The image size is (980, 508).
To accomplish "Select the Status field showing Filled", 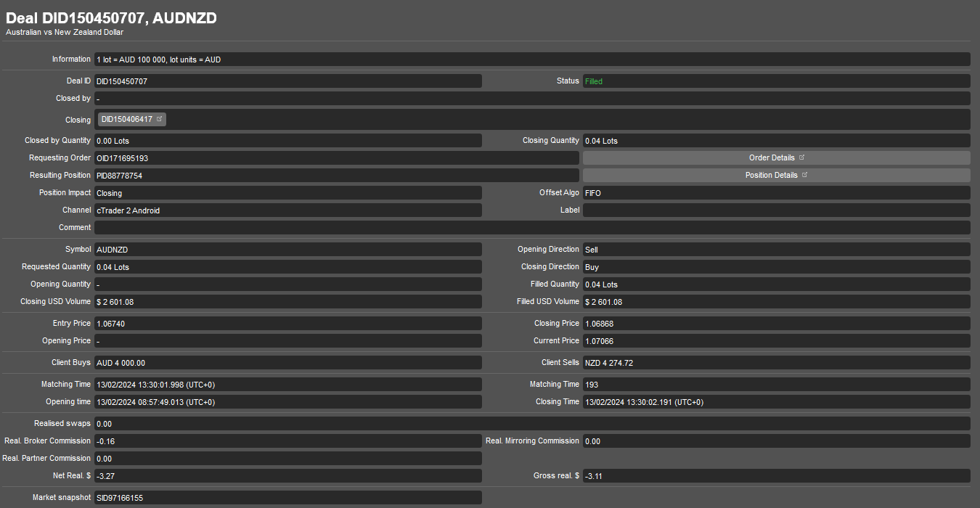I will tap(775, 81).
